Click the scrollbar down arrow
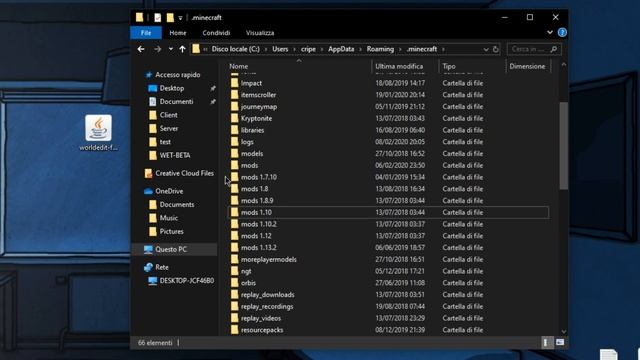640x360 pixels. [x=564, y=332]
